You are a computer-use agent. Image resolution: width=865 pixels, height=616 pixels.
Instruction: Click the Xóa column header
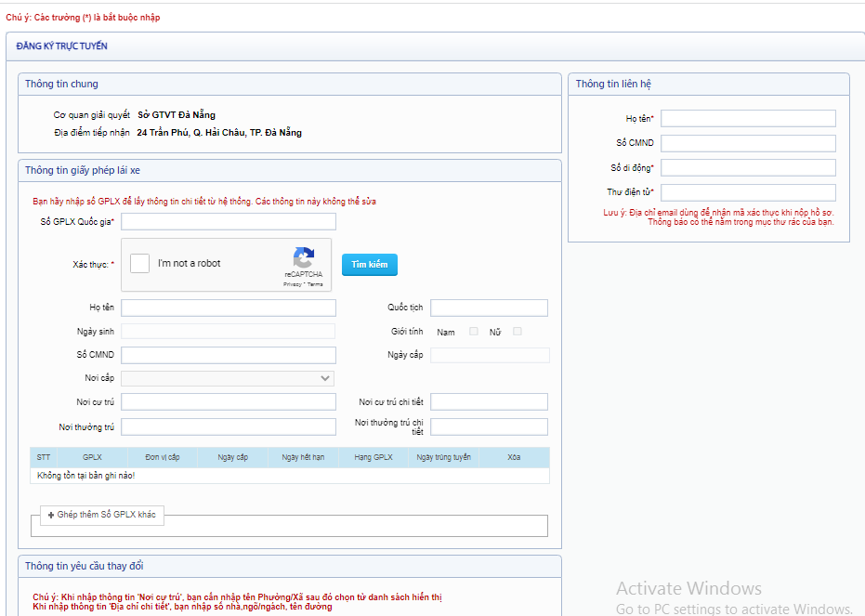[514, 458]
